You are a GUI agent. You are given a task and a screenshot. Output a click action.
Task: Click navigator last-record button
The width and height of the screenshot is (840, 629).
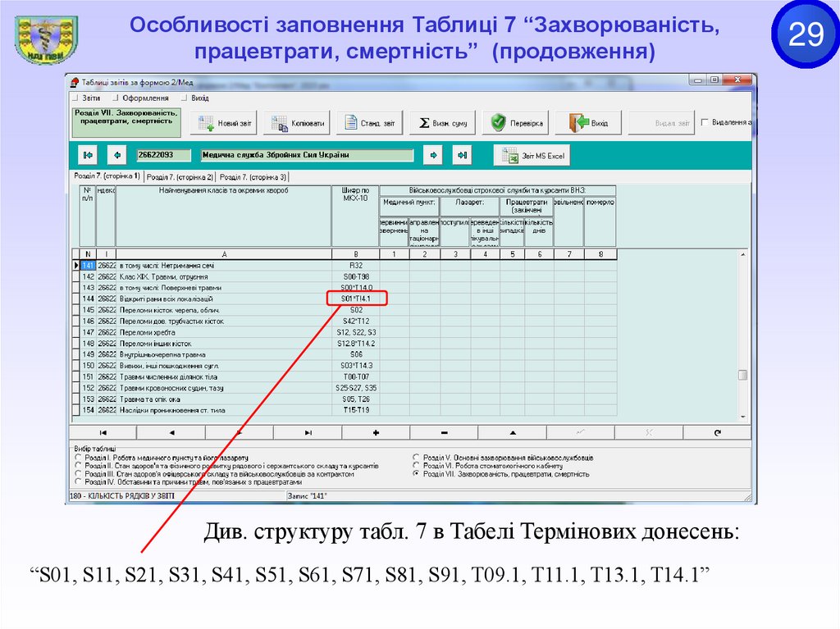(x=308, y=432)
